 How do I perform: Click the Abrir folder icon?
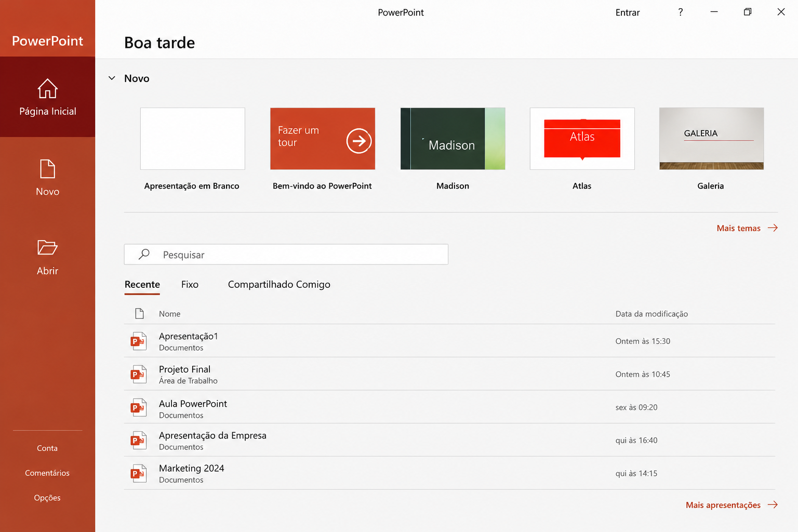(47, 247)
